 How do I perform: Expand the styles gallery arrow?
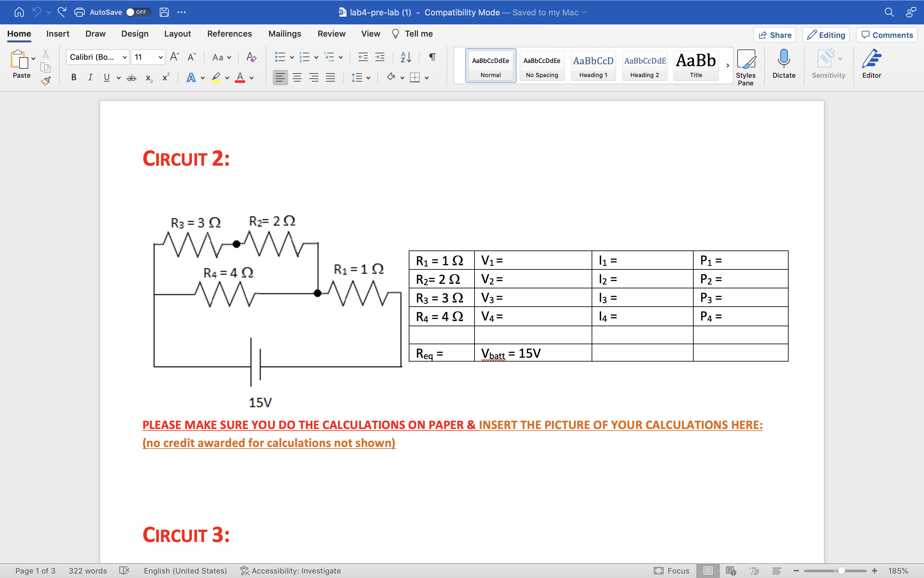tap(728, 66)
